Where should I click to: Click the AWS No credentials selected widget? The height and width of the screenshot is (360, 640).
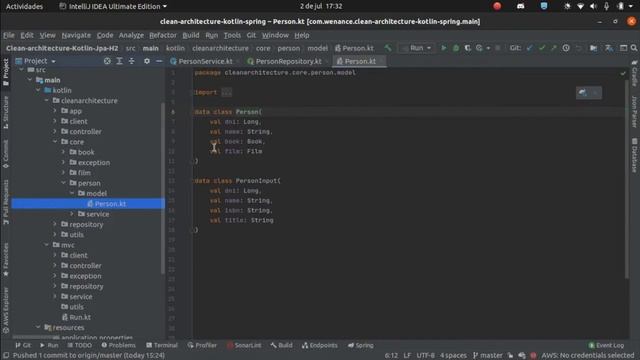[587, 356]
